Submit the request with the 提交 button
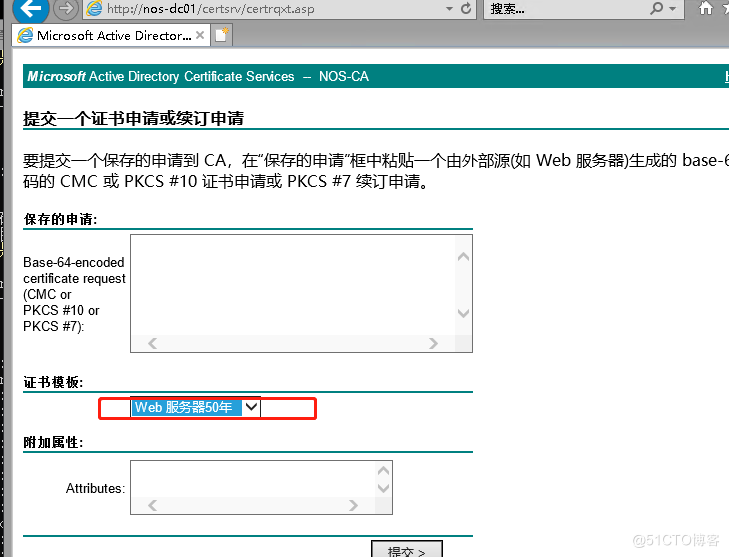The width and height of the screenshot is (729, 557). 407,550
